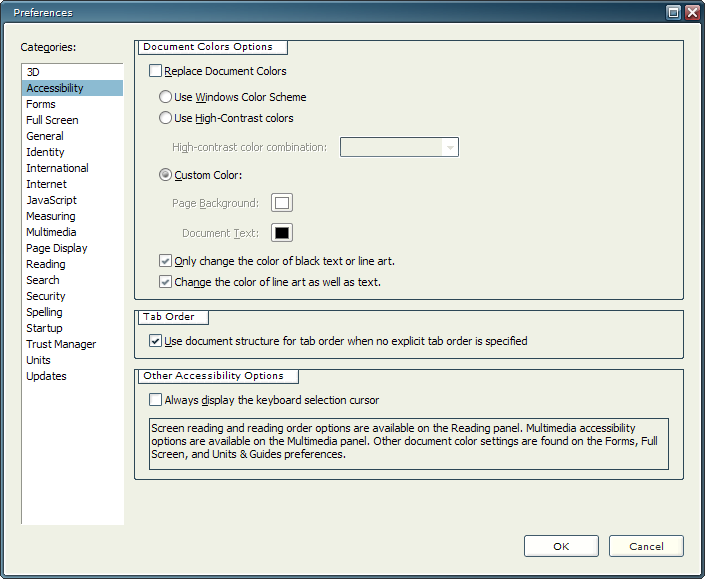Select Spelling in the categories list

coord(72,312)
